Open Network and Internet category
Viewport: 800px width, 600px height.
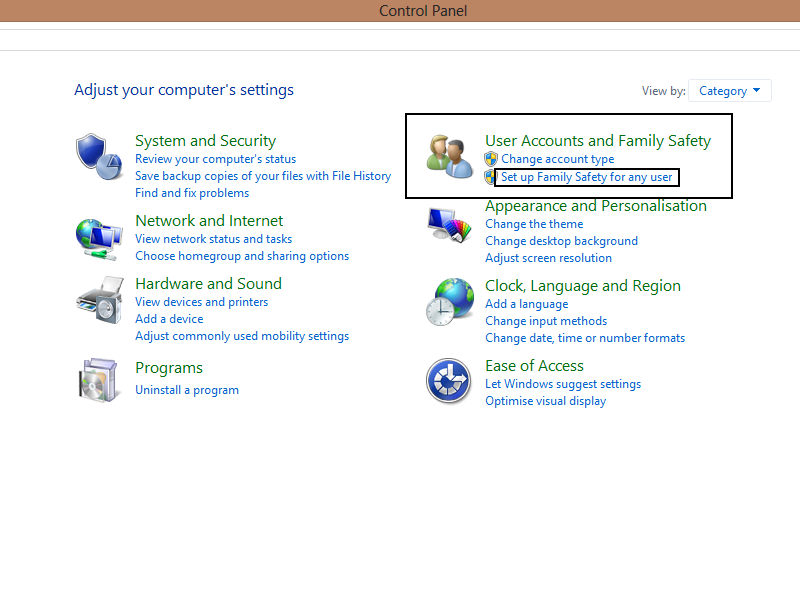pos(209,220)
